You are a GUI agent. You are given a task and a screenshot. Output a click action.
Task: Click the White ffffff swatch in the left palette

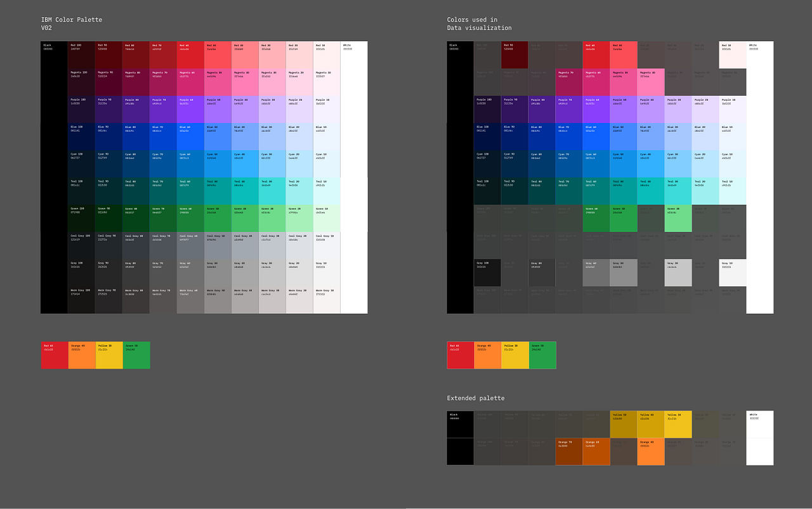(353, 177)
